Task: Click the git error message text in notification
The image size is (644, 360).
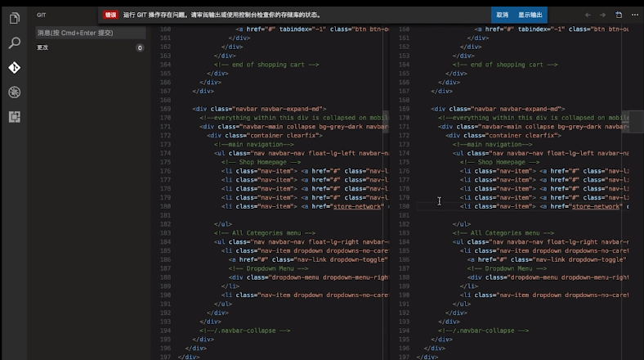Action: (222, 15)
